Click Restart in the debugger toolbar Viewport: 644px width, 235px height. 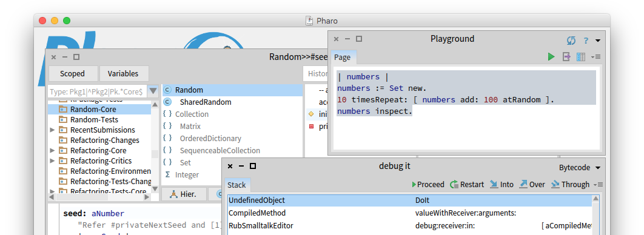point(467,185)
